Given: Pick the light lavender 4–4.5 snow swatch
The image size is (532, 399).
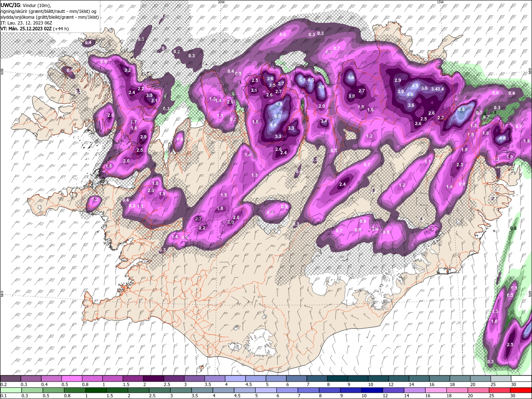Looking at the screenshot, I should pos(235,378).
